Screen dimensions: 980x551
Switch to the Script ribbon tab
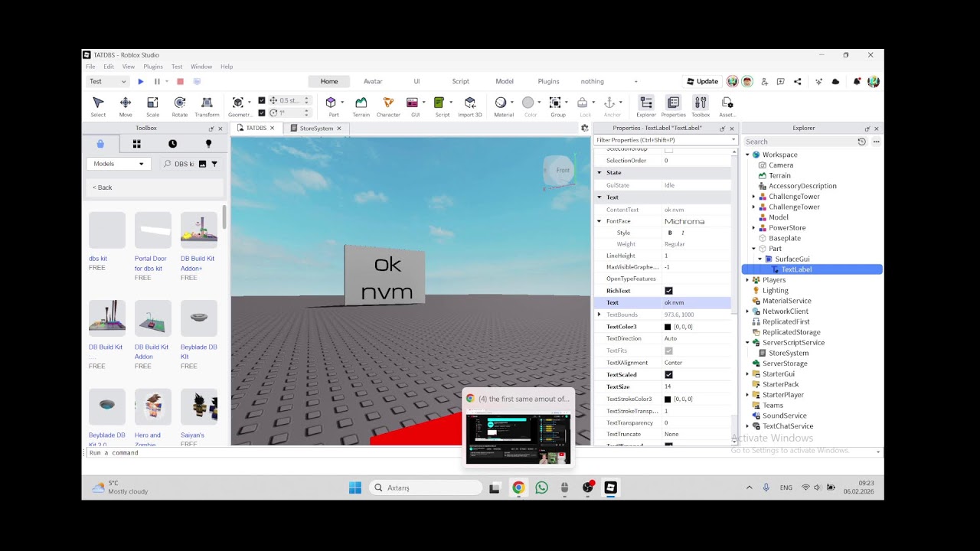pyautogui.click(x=460, y=81)
